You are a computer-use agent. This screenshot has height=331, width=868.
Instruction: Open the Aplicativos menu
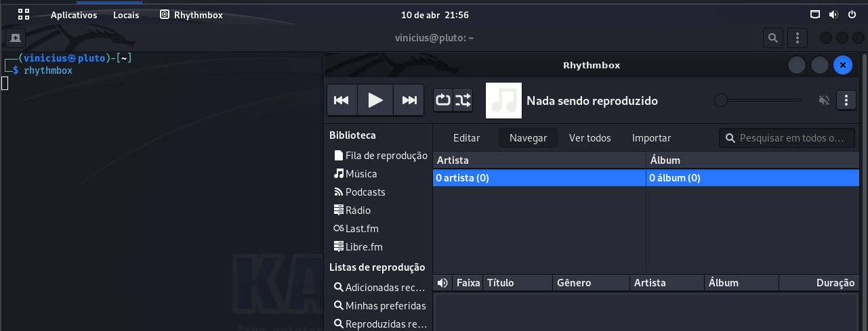[74, 15]
